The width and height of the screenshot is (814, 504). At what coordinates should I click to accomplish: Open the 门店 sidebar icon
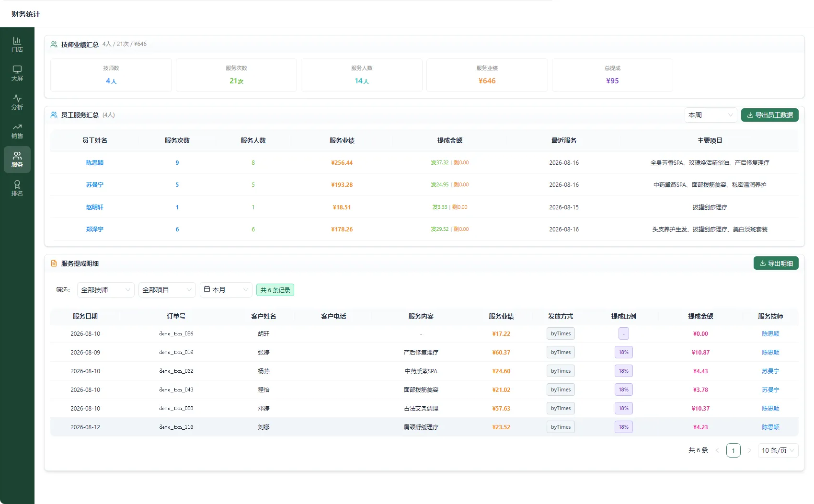[x=17, y=45]
